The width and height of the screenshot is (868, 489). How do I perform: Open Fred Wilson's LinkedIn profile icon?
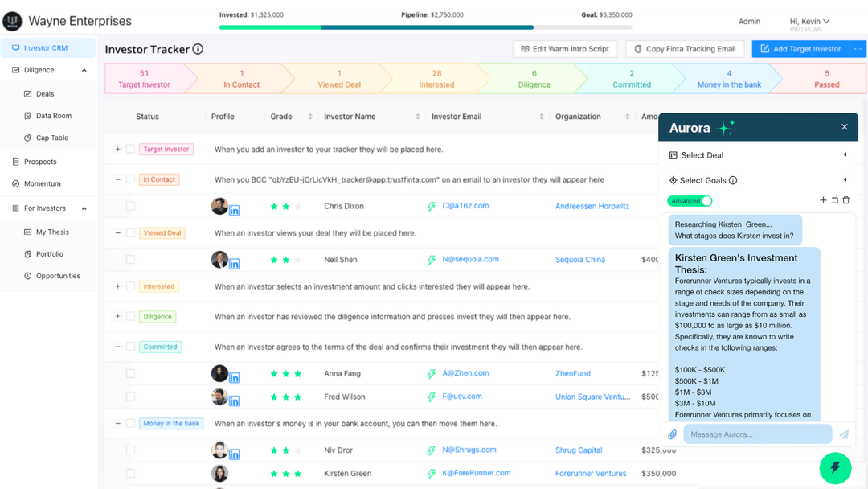234,401
